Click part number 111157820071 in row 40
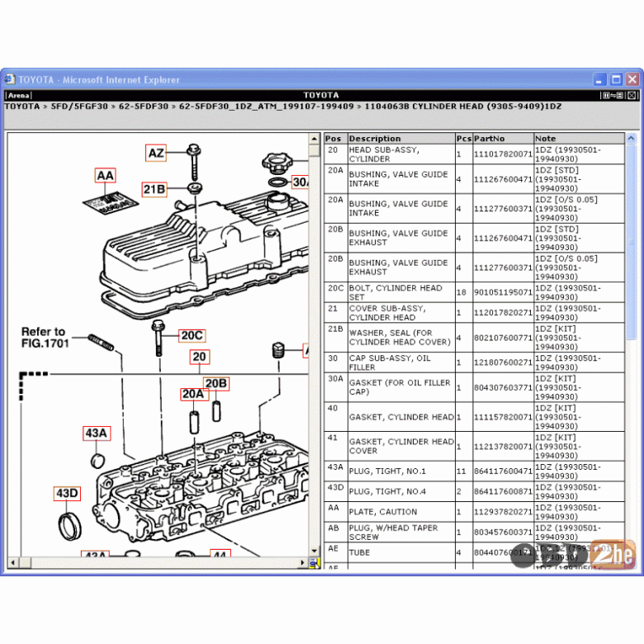 (x=503, y=417)
